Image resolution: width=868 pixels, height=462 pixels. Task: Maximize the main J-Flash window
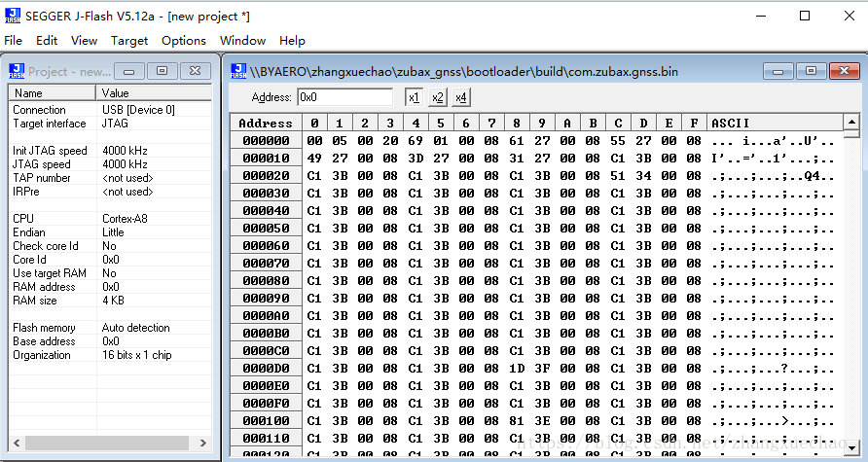click(805, 16)
